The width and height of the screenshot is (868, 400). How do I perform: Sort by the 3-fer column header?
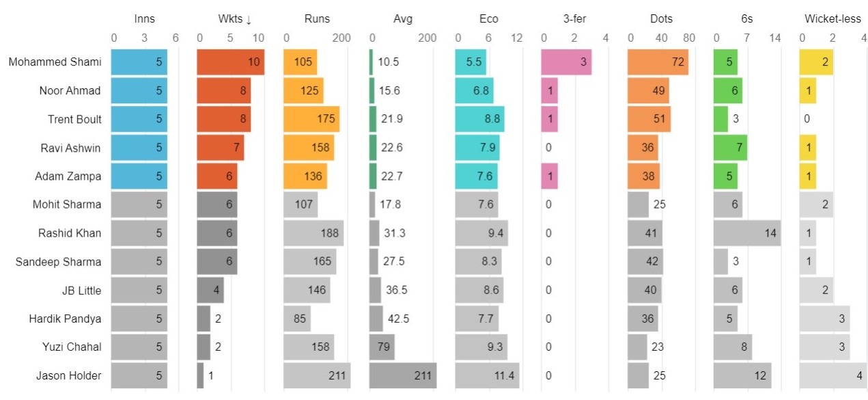[574, 19]
